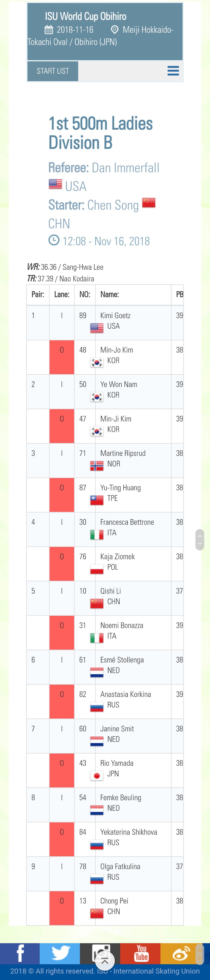Open the Weibo icon
This screenshot has height=980, width=210.
point(180,953)
